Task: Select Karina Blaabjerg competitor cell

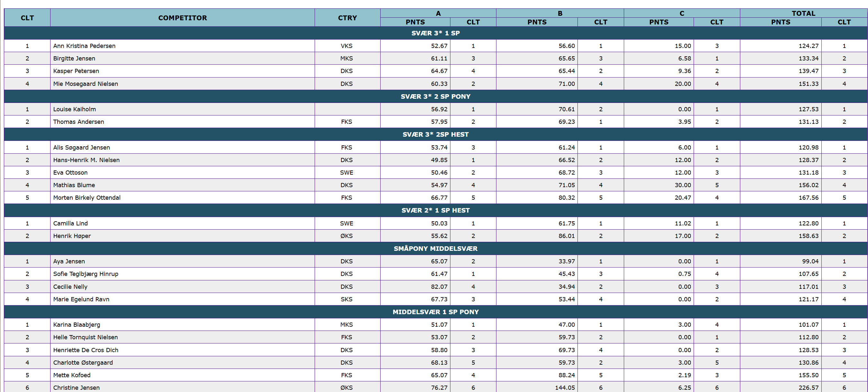Action: pyautogui.click(x=182, y=325)
